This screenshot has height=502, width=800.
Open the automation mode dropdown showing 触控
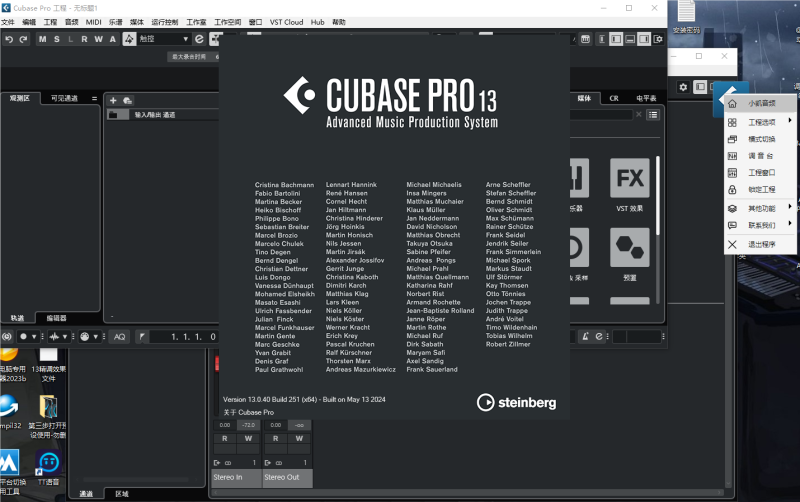coord(164,39)
